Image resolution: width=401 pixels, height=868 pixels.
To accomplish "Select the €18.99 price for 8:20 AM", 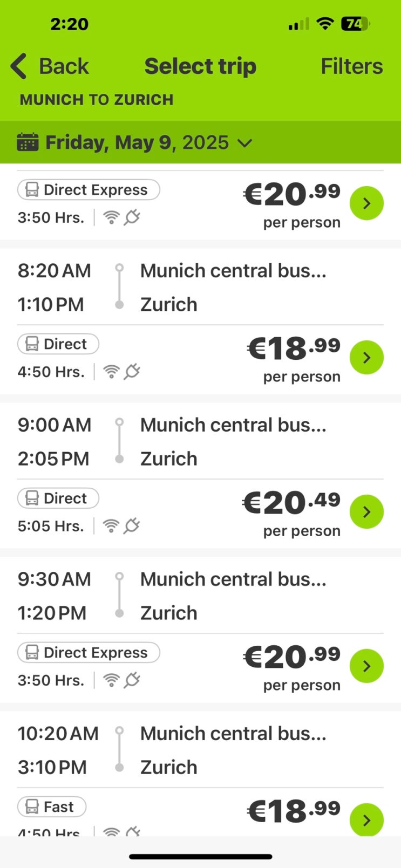I will point(294,348).
